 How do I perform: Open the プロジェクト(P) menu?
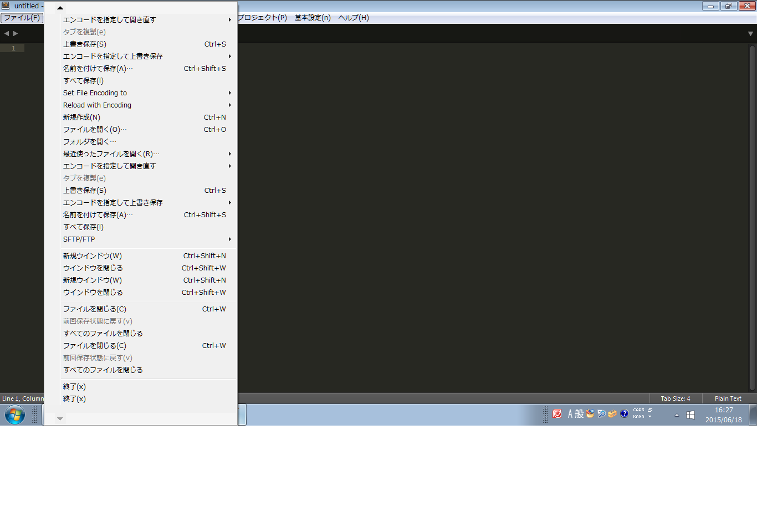[x=263, y=18]
